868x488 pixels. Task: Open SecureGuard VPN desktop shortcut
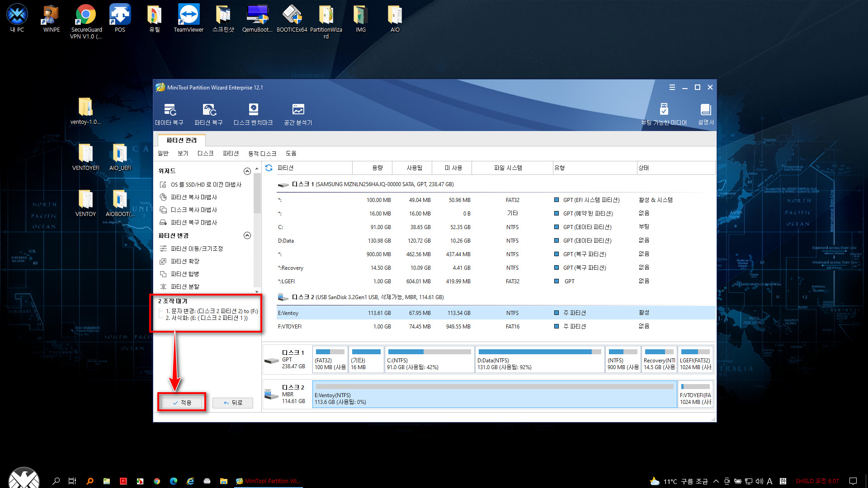point(86,22)
